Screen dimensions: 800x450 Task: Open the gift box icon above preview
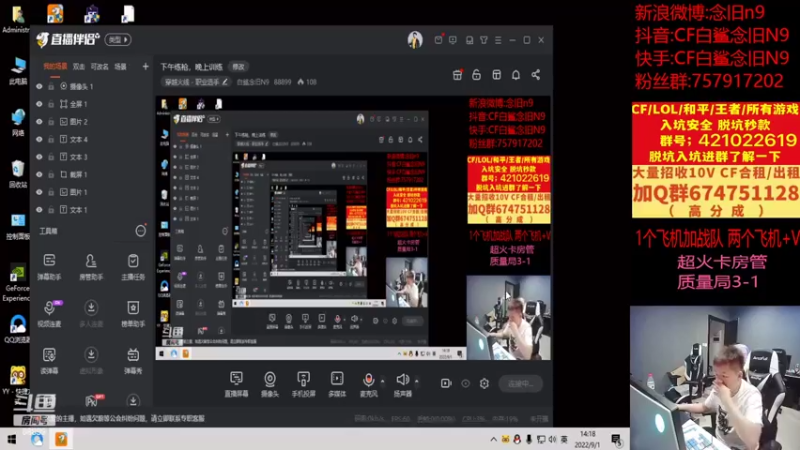(457, 75)
